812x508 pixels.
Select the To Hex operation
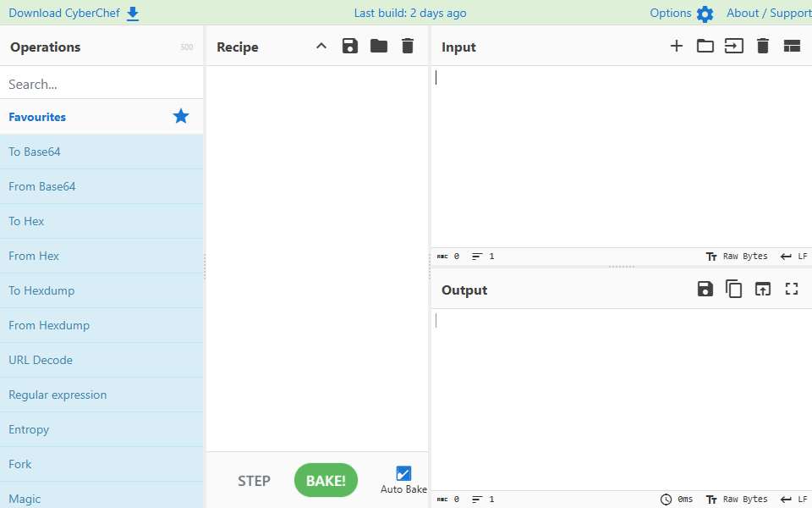101,221
